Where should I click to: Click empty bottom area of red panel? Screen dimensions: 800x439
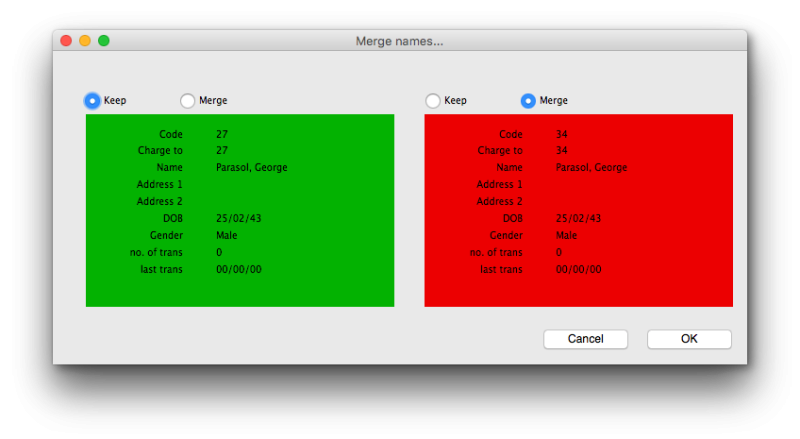pyautogui.click(x=578, y=291)
